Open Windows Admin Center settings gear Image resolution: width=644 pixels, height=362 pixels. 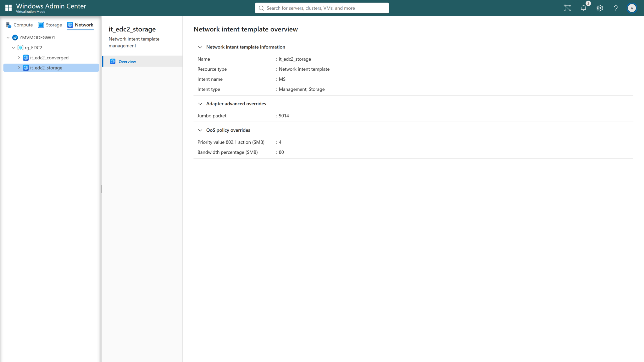point(600,8)
